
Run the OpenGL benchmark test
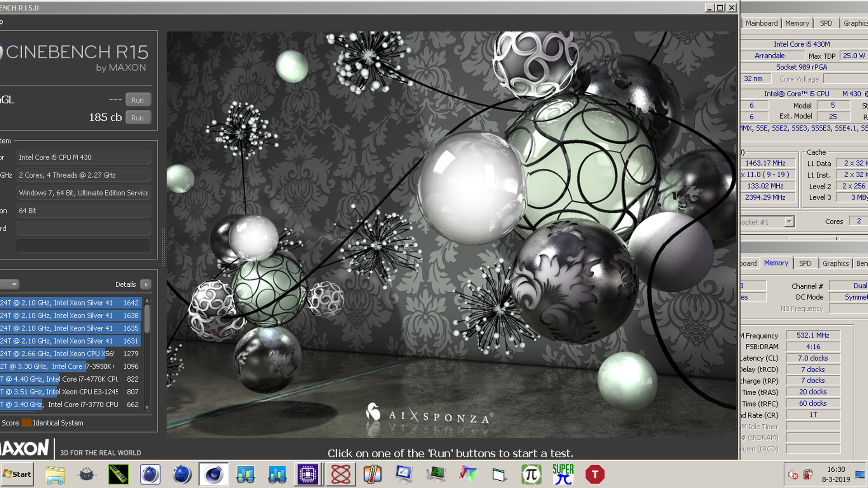point(137,100)
